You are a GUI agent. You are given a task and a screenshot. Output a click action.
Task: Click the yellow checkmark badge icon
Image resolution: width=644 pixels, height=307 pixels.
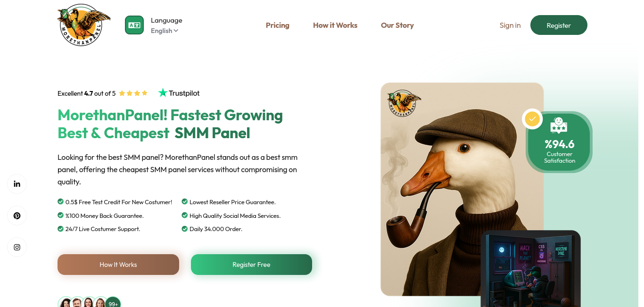coord(532,119)
